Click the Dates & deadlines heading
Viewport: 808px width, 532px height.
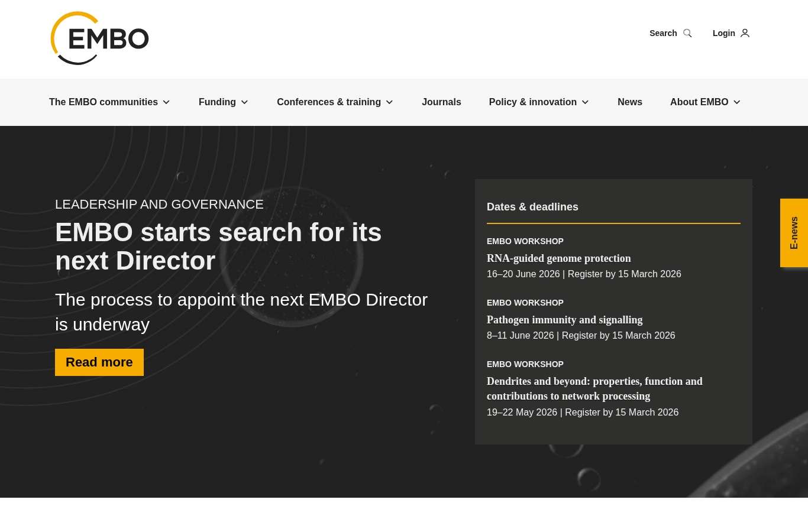(x=532, y=207)
